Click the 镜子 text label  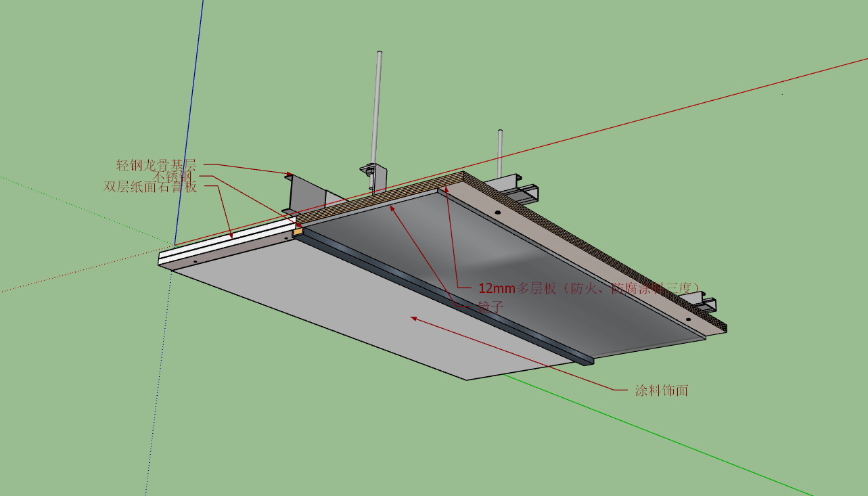click(491, 306)
